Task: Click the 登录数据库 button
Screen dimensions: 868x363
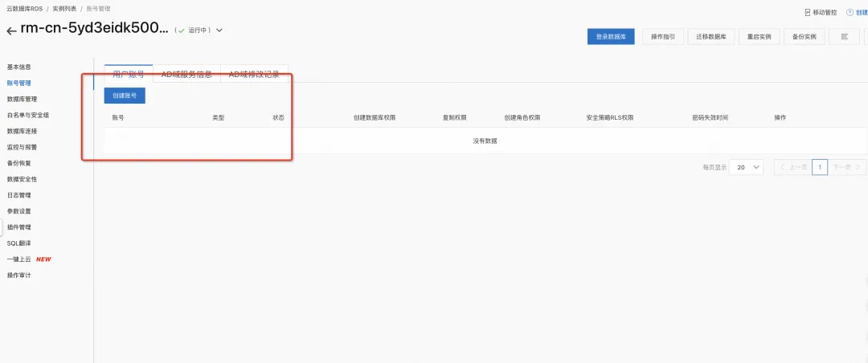Action: click(611, 36)
